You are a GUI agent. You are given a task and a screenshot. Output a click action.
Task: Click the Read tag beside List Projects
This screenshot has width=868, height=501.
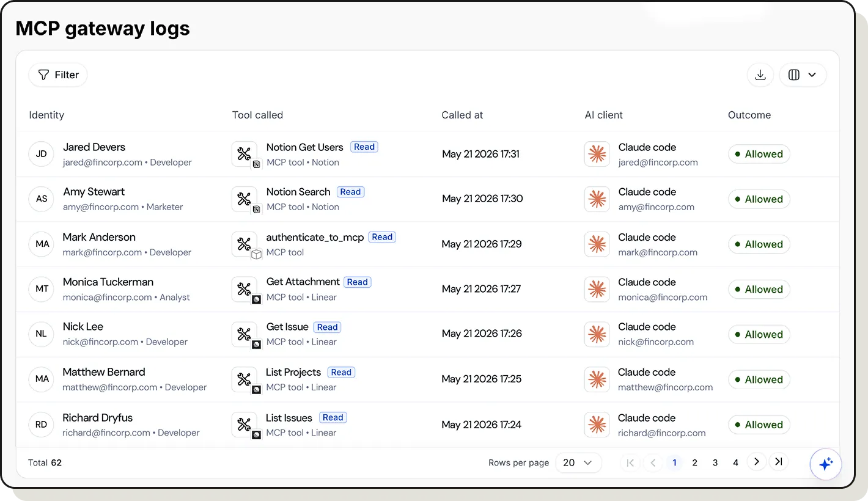click(x=341, y=372)
